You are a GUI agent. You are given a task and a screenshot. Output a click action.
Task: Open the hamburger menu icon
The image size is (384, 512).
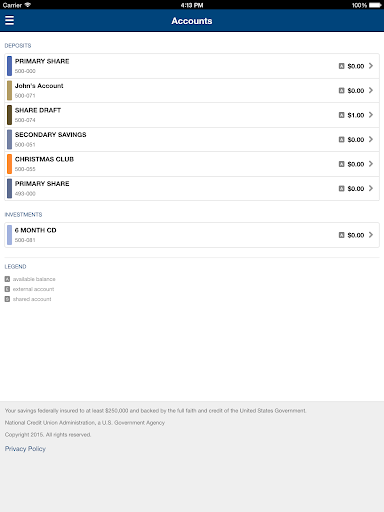pyautogui.click(x=9, y=20)
